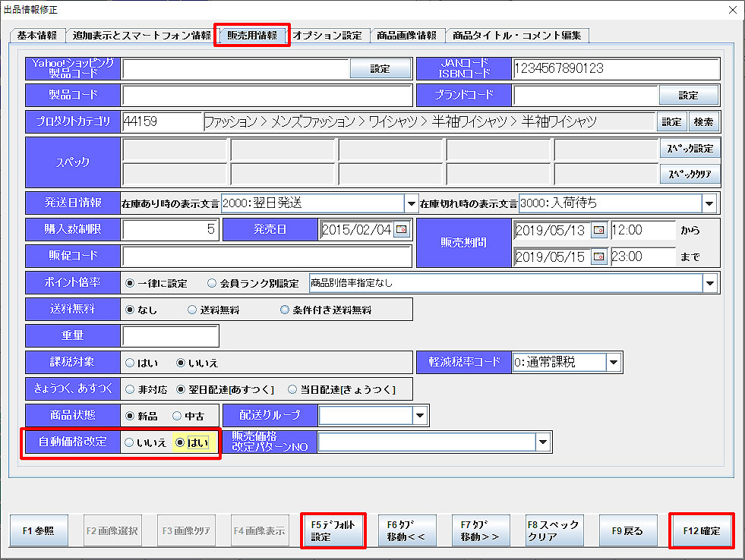Click スペック設定 button

click(689, 149)
